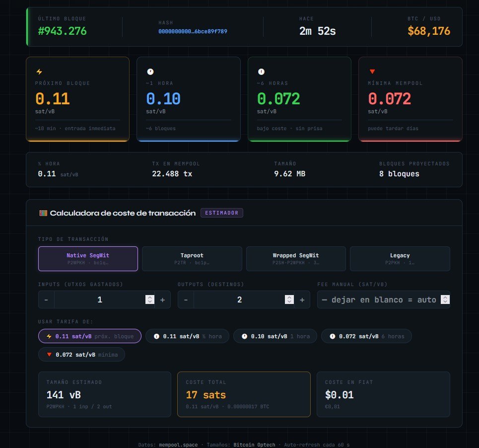This screenshot has height=448, width=479.
Task: Click the ESTIMADOR badge
Action: pyautogui.click(x=222, y=213)
